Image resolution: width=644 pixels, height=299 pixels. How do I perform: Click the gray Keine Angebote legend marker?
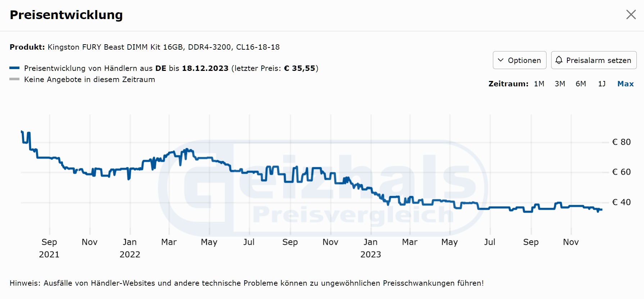[14, 79]
